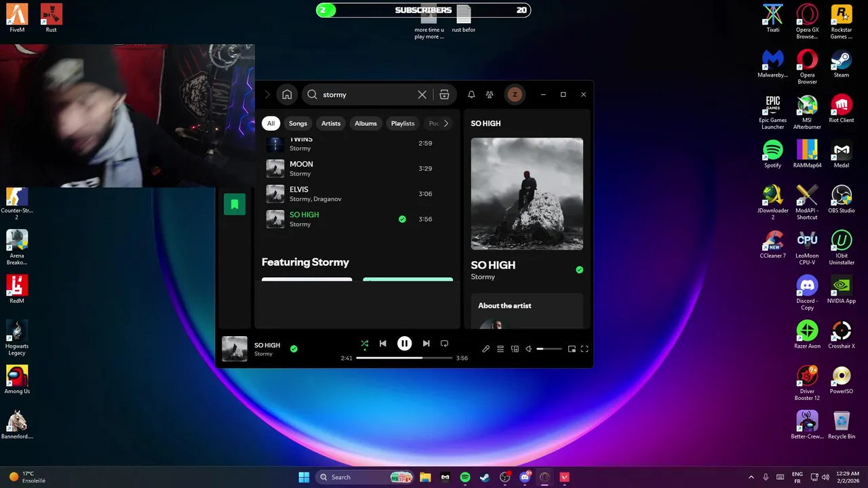Open File Explorer from the taskbar
The image size is (868, 488).
click(x=425, y=477)
